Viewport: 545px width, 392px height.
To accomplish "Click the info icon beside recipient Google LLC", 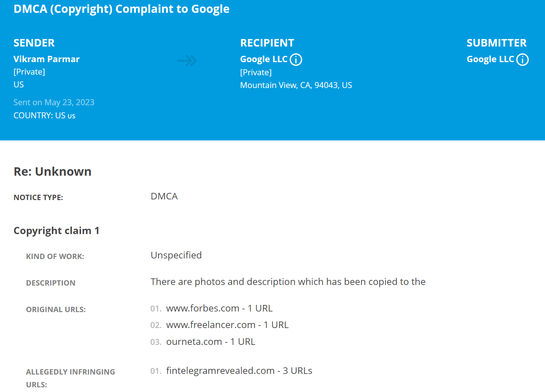I will [296, 60].
